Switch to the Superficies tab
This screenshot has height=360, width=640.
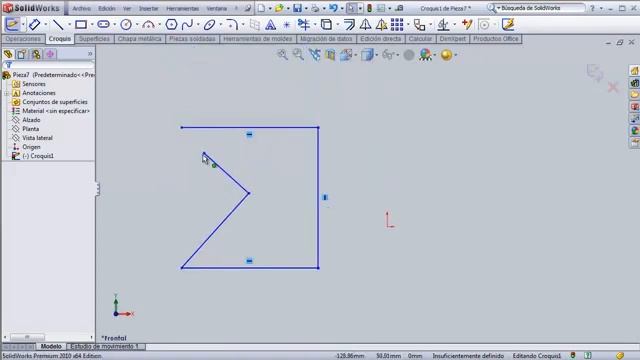(94, 39)
